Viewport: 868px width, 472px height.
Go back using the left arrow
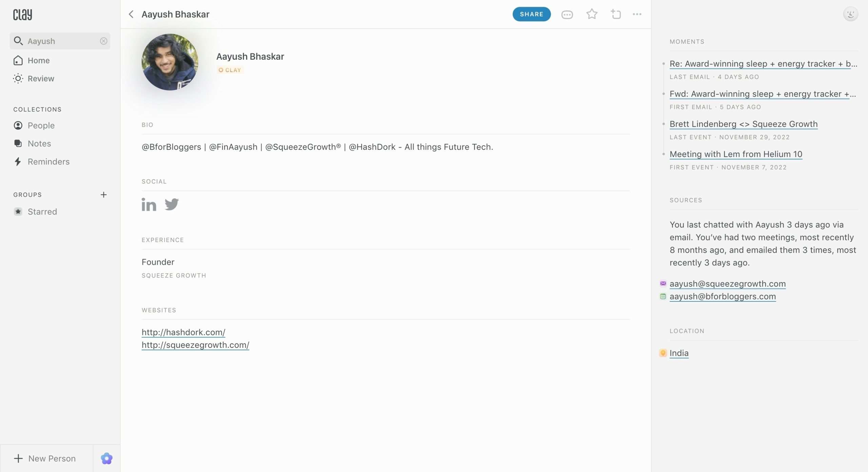click(x=131, y=14)
